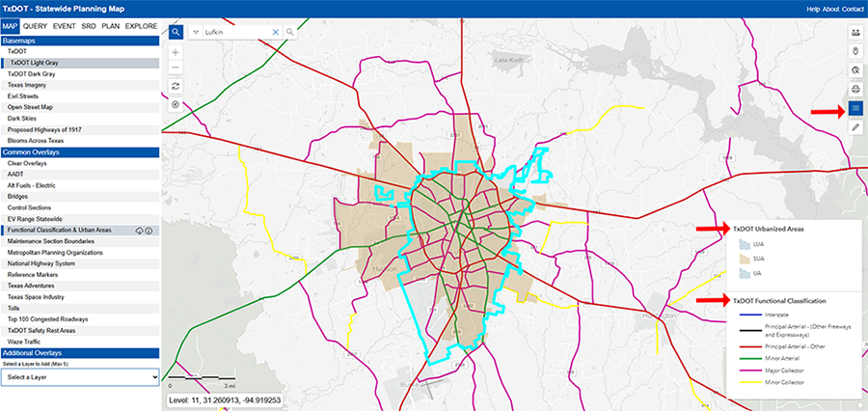Collapse the Common Overlays section header
868x411 pixels.
tap(80, 152)
